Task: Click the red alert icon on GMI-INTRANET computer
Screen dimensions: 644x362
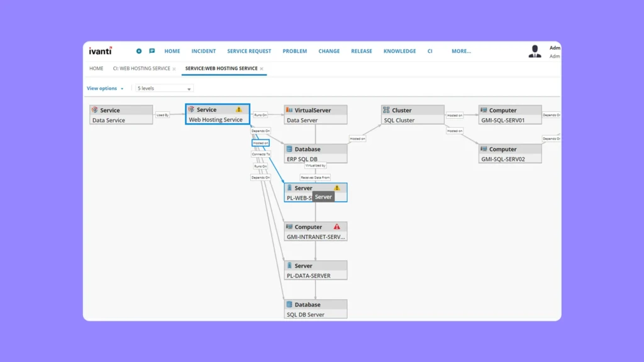Action: pyautogui.click(x=337, y=227)
